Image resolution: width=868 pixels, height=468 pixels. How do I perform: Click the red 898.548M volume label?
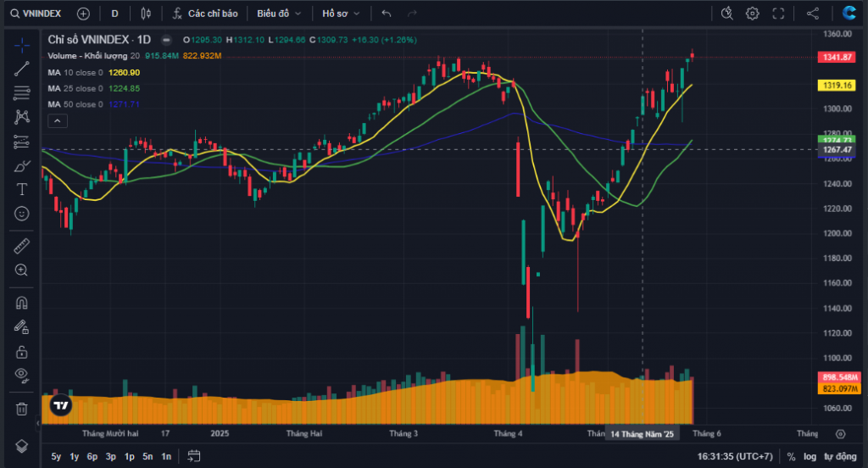(x=839, y=378)
